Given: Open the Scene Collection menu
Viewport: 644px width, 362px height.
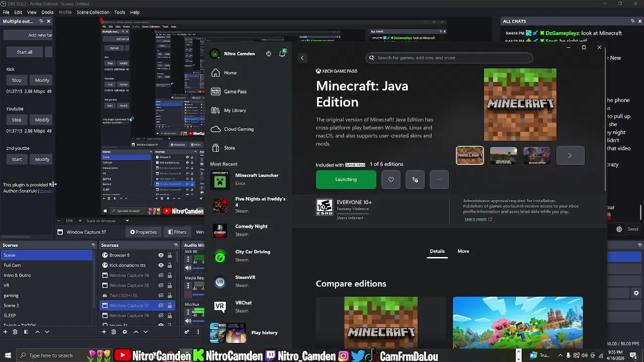Looking at the screenshot, I should [93, 12].
